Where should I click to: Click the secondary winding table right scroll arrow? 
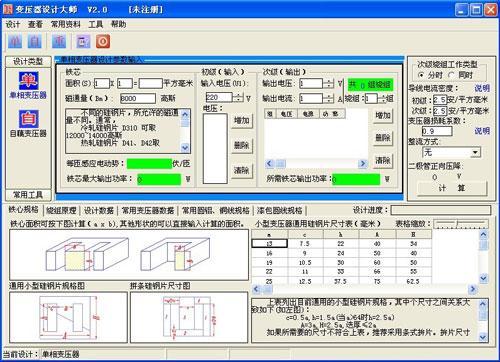pyautogui.click(x=362, y=163)
